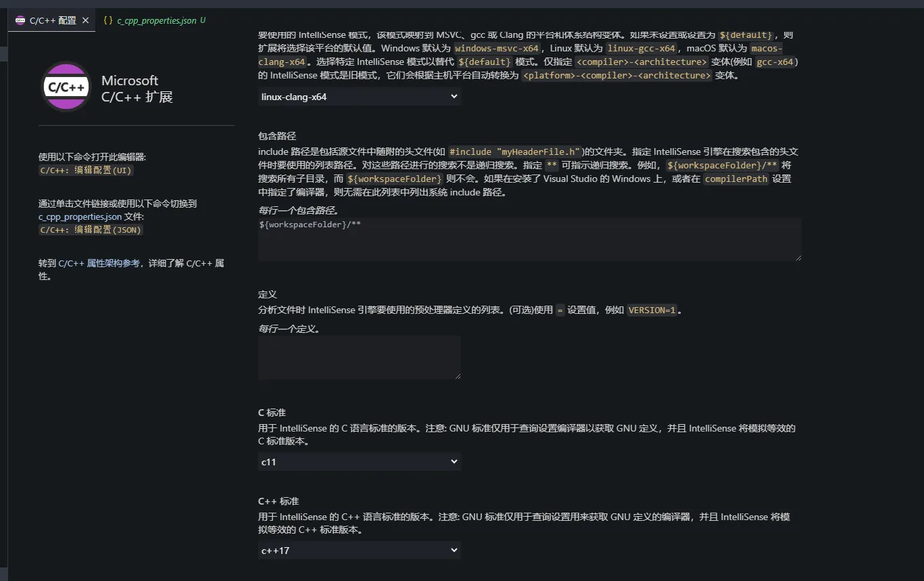Click into the 定义 definitions text area

tap(360, 357)
